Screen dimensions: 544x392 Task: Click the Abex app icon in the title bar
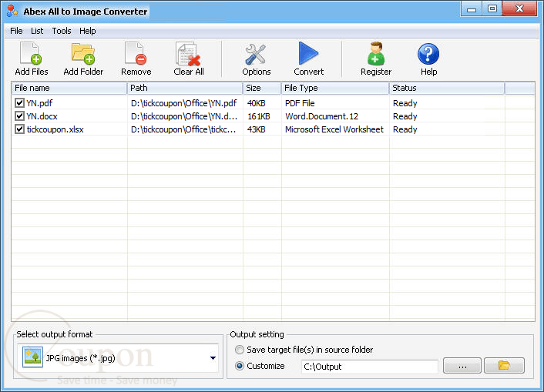click(12, 11)
